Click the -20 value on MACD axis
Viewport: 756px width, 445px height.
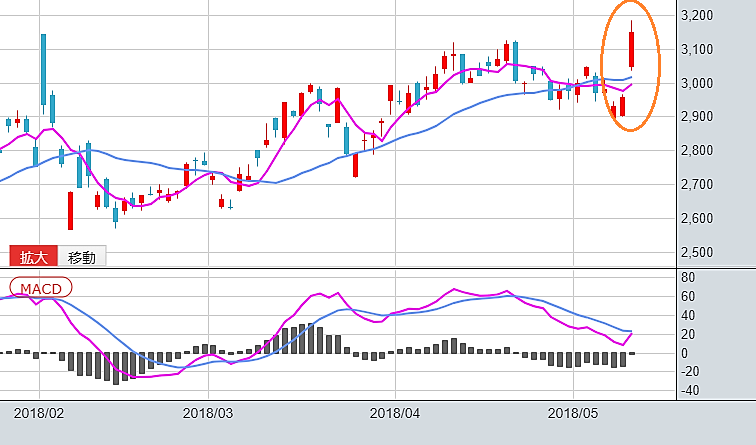point(690,371)
